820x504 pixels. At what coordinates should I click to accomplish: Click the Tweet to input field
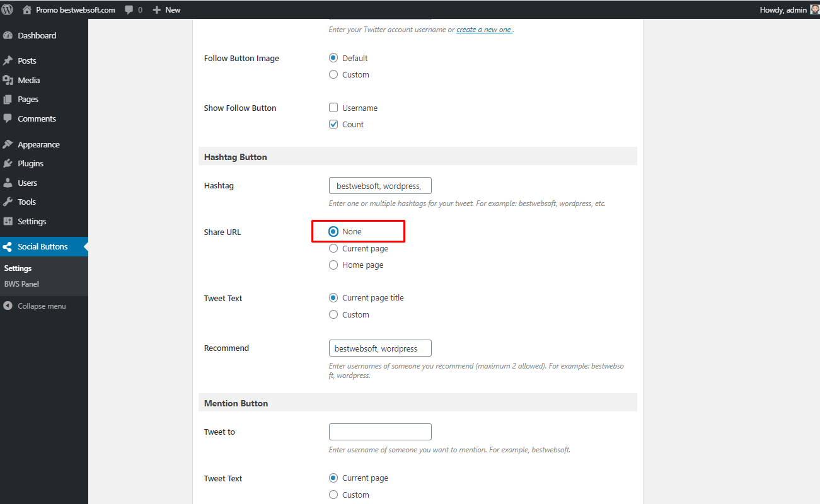380,432
